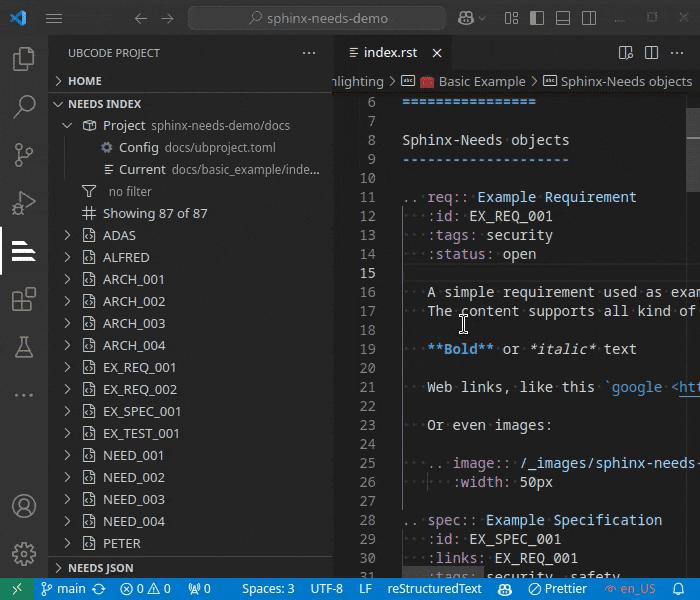Show additional views ellipsis in activity bar
Viewport: 700px width, 600px height.
(24, 395)
